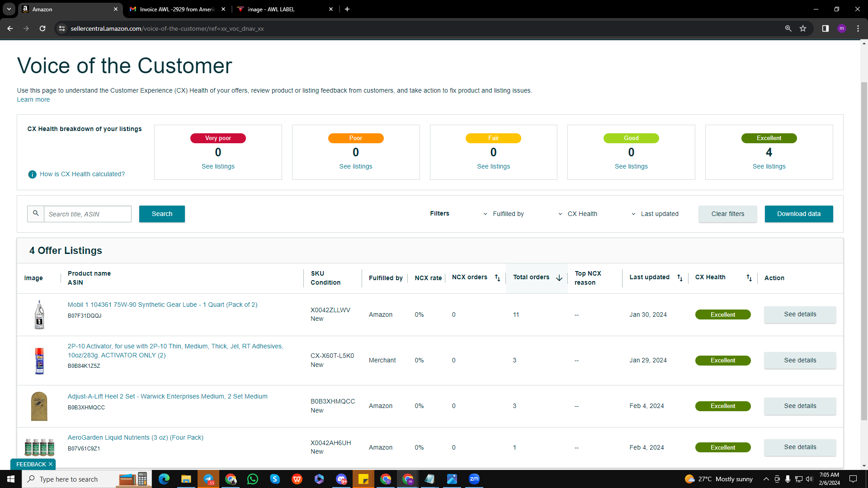
Task: See listings under Excellent
Action: coord(769,166)
